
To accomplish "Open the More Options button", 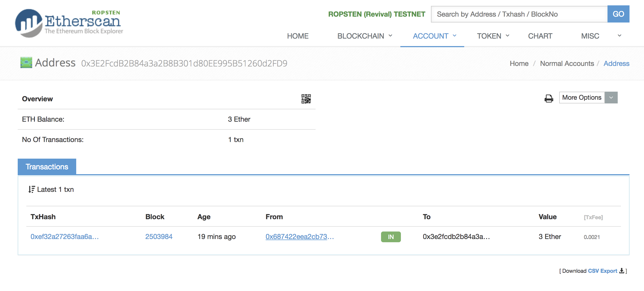I will (x=582, y=98).
